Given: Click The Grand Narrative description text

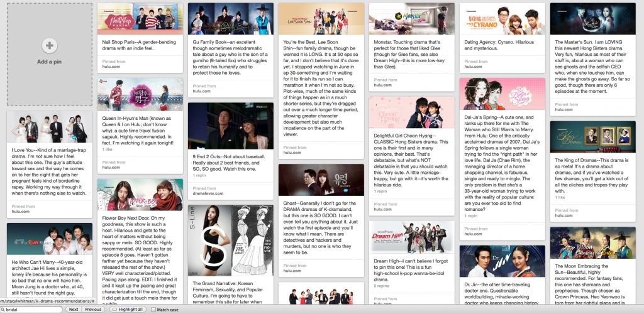Looking at the screenshot, I should coord(230,293).
